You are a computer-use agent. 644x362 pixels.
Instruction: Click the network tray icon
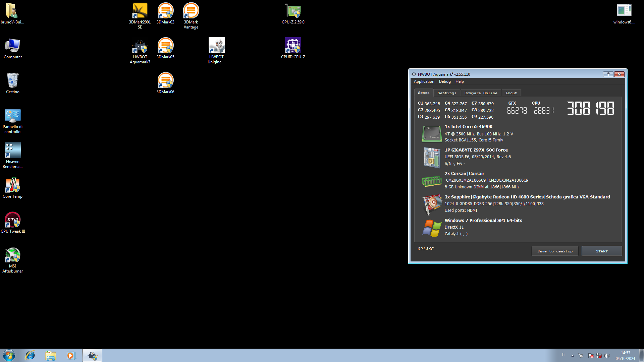[x=599, y=356]
